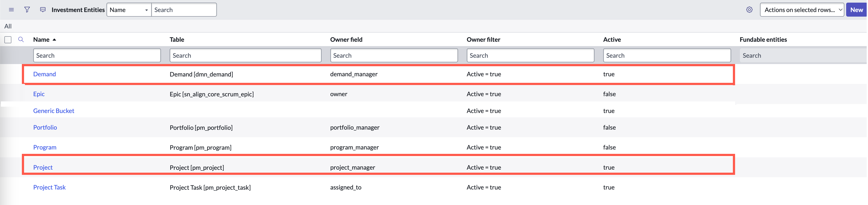
Task: Open the Project Task entity record
Action: click(50, 188)
